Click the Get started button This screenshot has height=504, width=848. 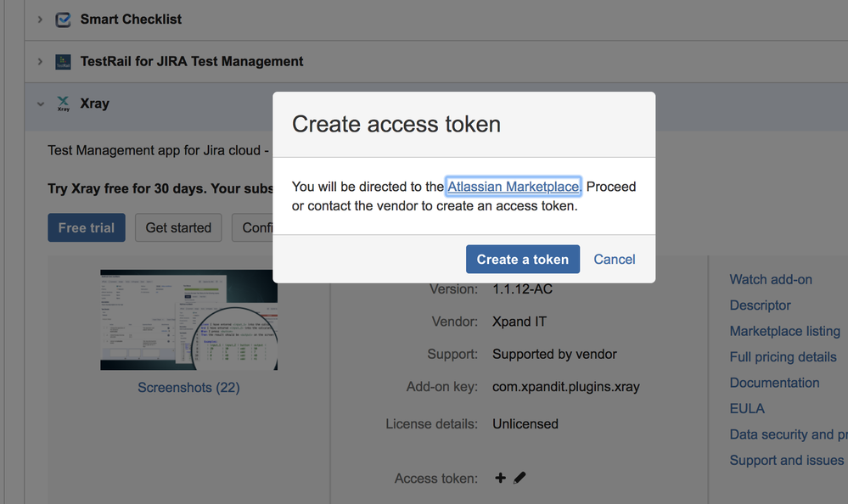(x=178, y=227)
